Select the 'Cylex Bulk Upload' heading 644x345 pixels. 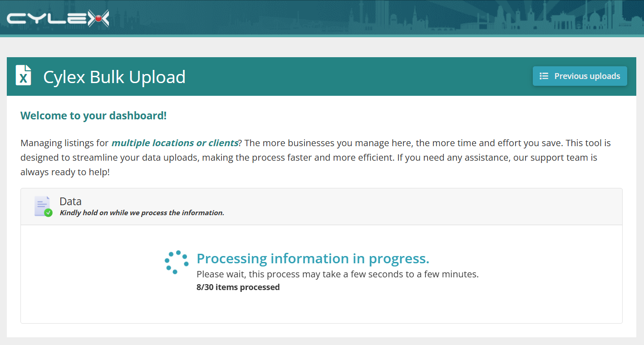coord(114,77)
